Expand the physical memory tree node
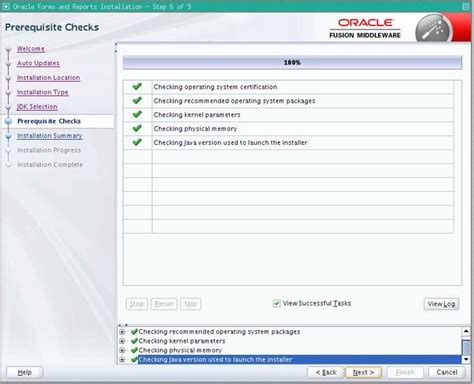The height and width of the screenshot is (384, 474). tap(122, 350)
